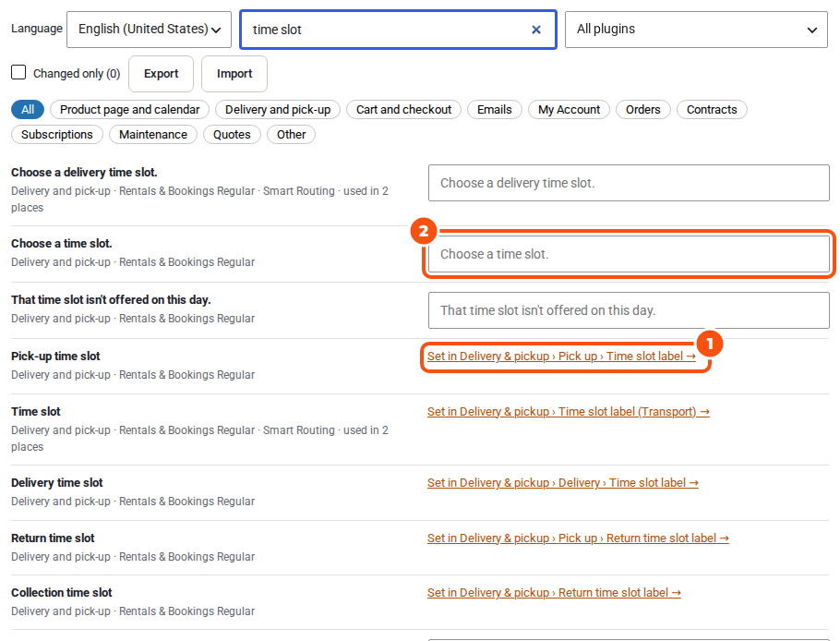Select the 'That time slot isn't offered on this day.' title

pos(111,299)
